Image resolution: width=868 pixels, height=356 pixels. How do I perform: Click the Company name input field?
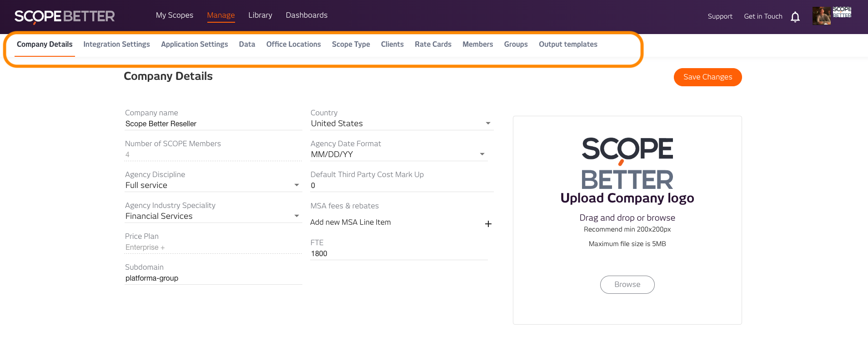pos(213,124)
